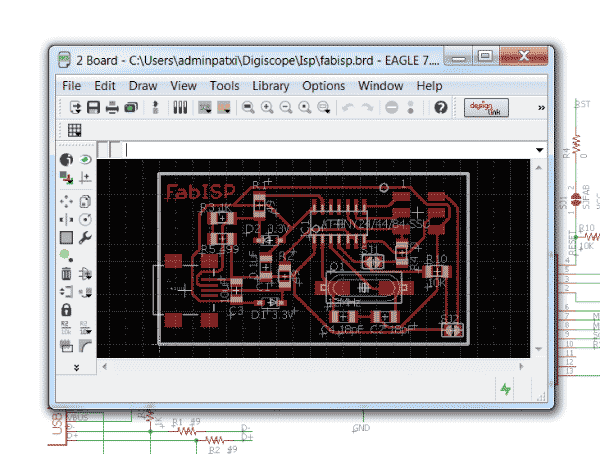Click the Print icon
Image resolution: width=600 pixels, height=454 pixels.
tap(112, 108)
